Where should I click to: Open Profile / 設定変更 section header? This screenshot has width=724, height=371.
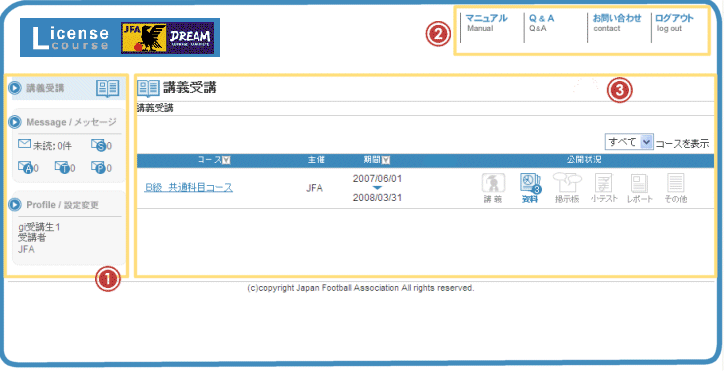point(62,205)
